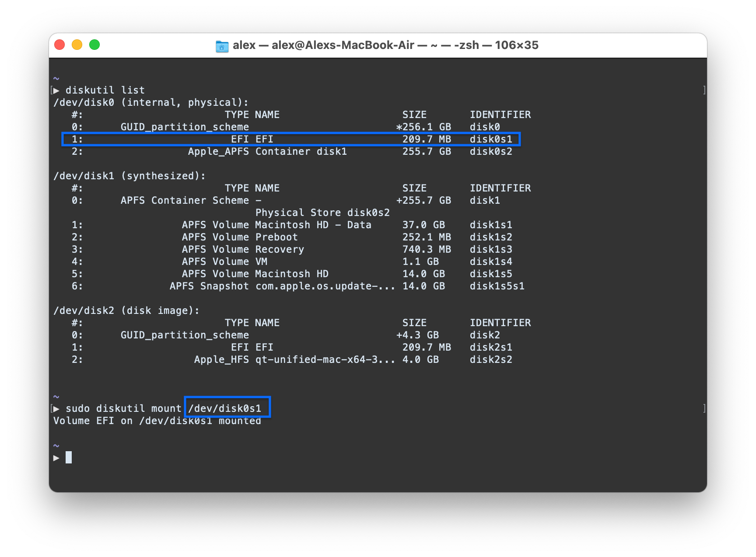The image size is (756, 557).
Task: Click '/dev/disk0s1' argument in mount command
Action: (225, 408)
